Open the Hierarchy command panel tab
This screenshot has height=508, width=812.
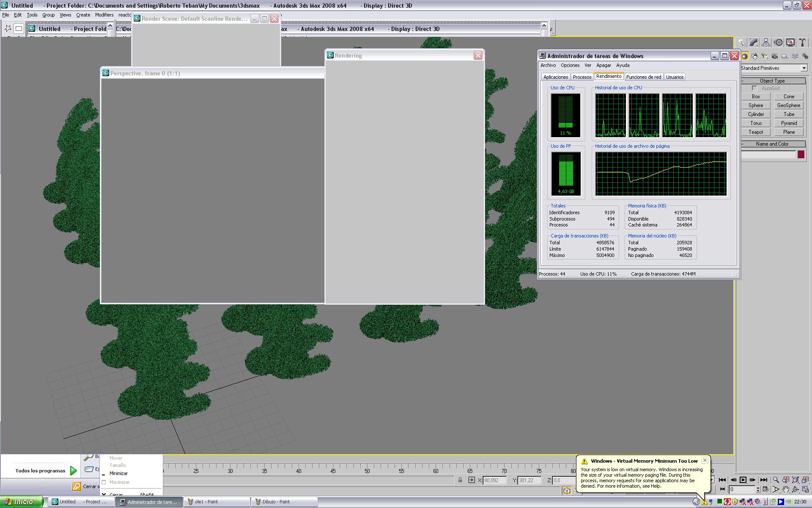766,43
